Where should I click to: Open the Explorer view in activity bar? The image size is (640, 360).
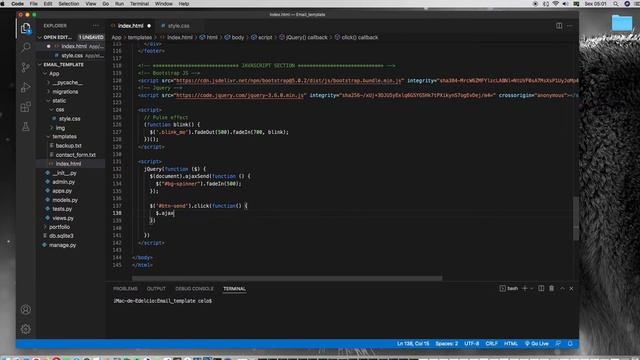tap(26, 28)
